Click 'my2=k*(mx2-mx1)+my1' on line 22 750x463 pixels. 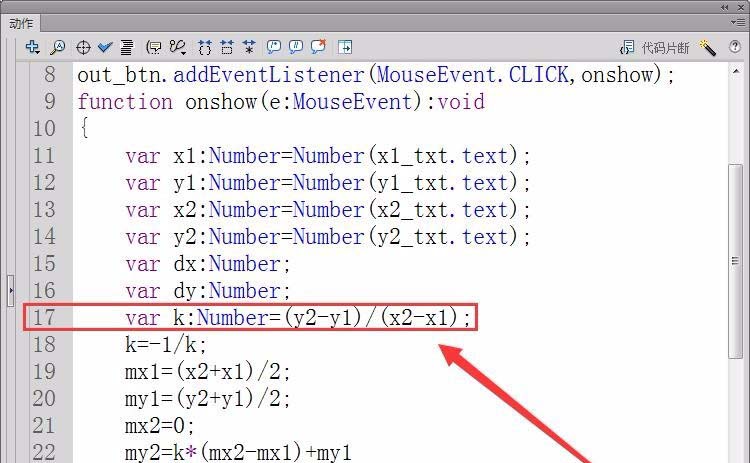tap(238, 452)
